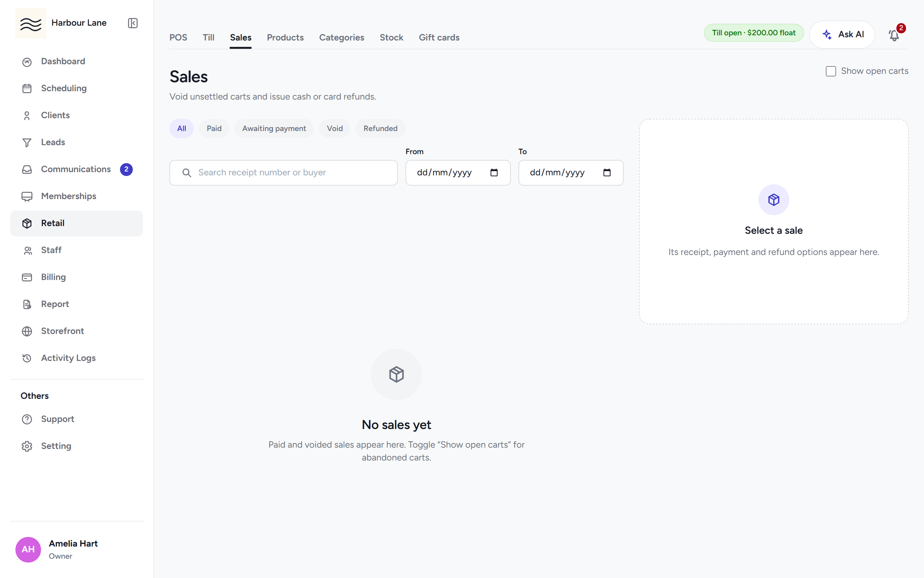Click the search receipt number field
The image size is (924, 578).
[x=283, y=173]
